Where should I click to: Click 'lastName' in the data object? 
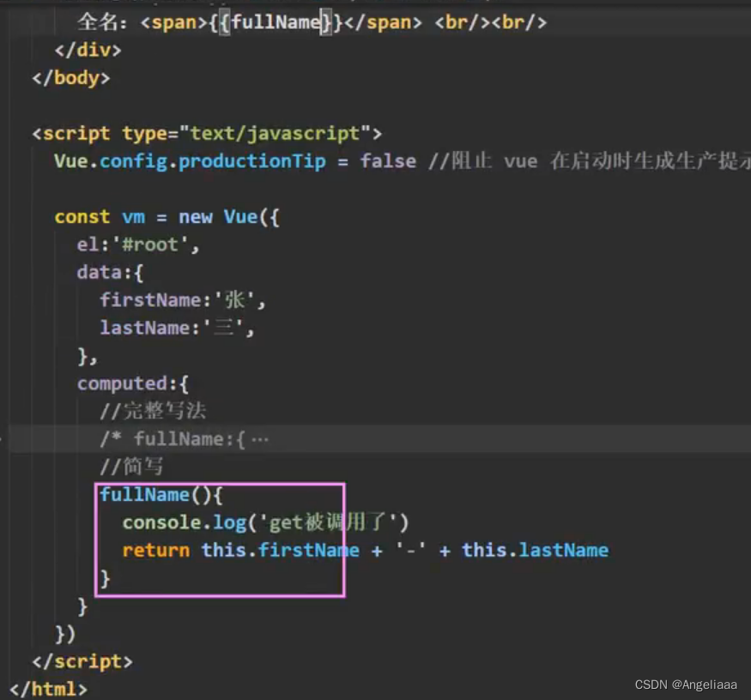pos(145,328)
